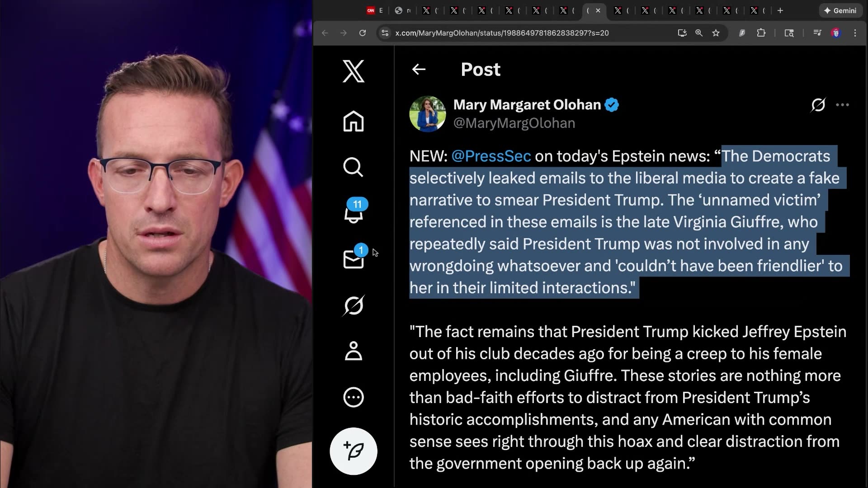
Task: Click the Grok icon on Olohan's post
Action: (x=818, y=105)
